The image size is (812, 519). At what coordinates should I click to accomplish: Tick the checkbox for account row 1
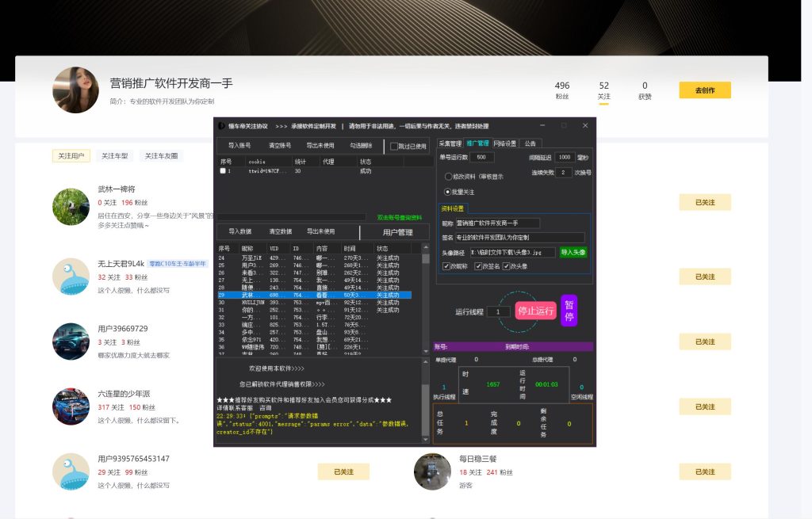point(223,170)
